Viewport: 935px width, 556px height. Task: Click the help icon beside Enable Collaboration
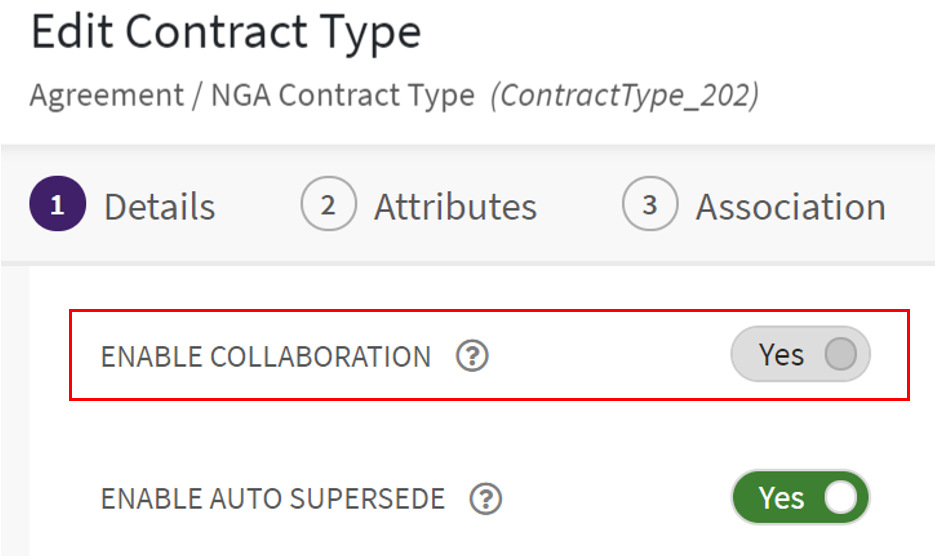point(472,356)
